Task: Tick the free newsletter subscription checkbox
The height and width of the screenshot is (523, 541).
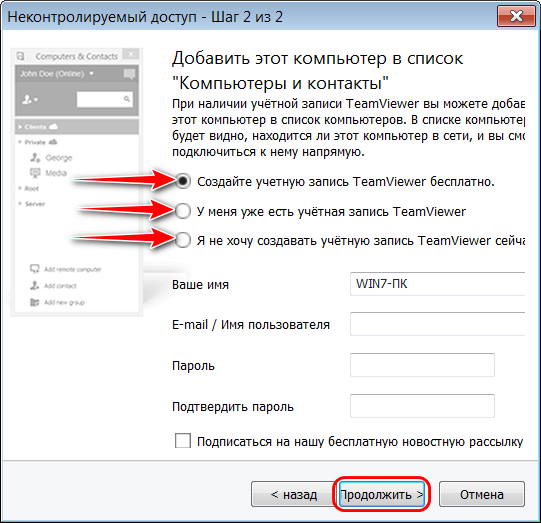Action: click(x=183, y=441)
